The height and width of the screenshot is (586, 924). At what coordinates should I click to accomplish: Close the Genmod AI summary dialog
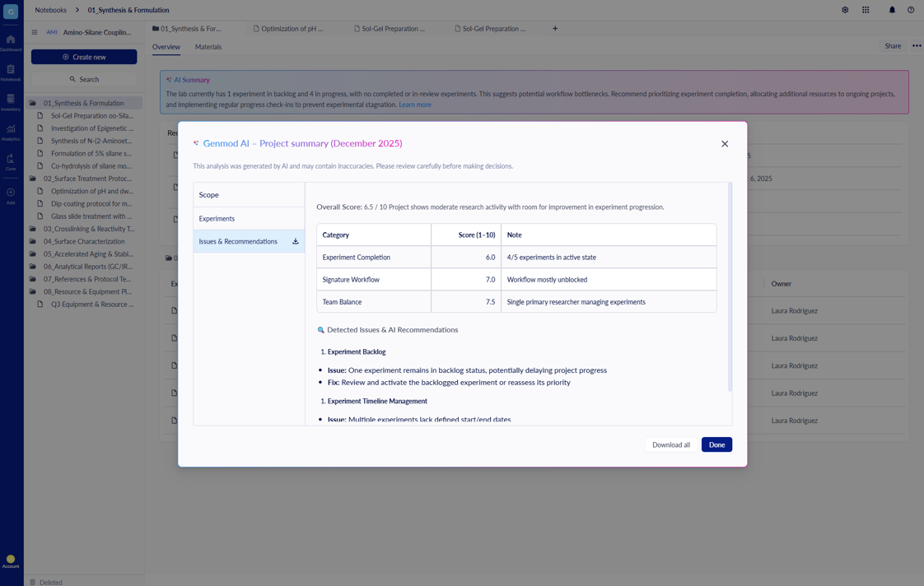point(725,144)
